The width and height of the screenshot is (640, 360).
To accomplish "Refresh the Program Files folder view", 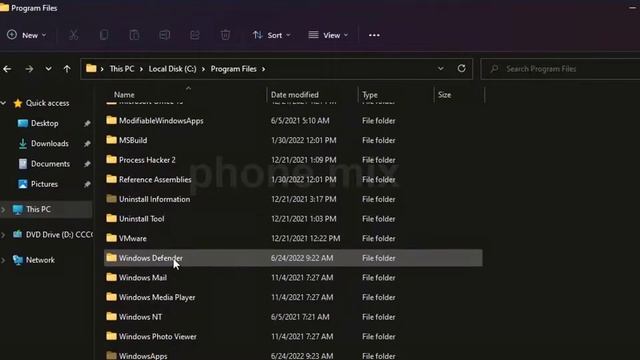I will pos(461,68).
